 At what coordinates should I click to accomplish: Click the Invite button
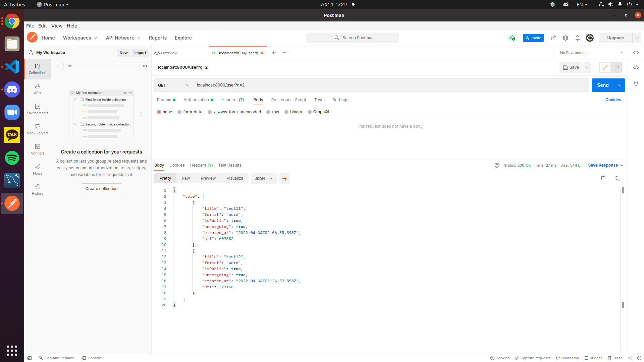[x=533, y=38]
